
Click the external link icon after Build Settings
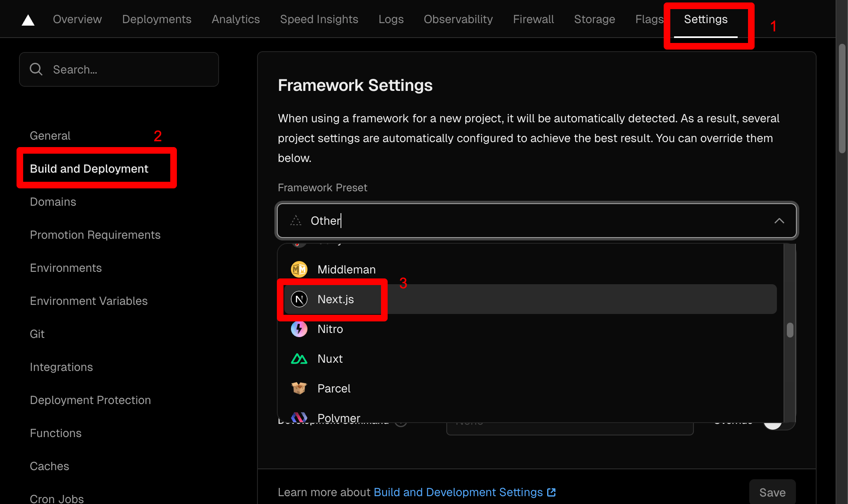click(x=551, y=492)
